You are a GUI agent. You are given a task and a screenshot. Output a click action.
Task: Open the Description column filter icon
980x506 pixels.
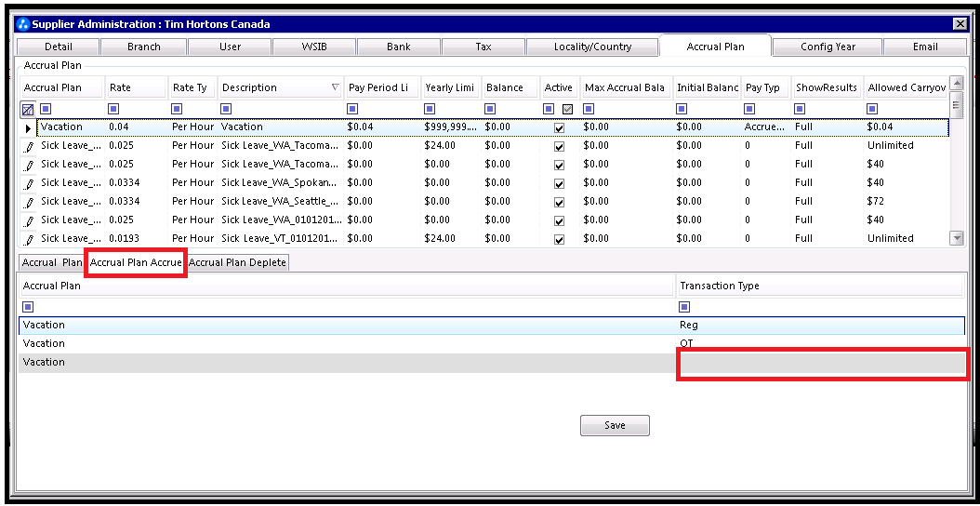(x=226, y=109)
